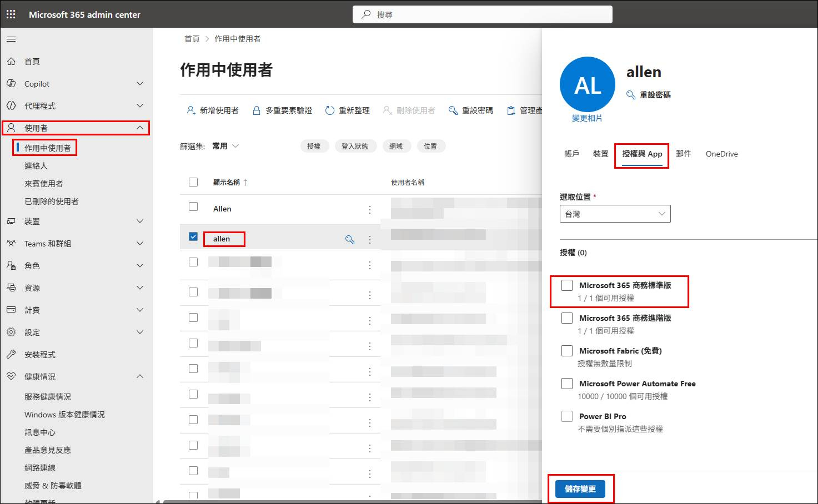Image resolution: width=818 pixels, height=504 pixels.
Task: Click the Copilot icon in the sidebar
Action: [11, 84]
